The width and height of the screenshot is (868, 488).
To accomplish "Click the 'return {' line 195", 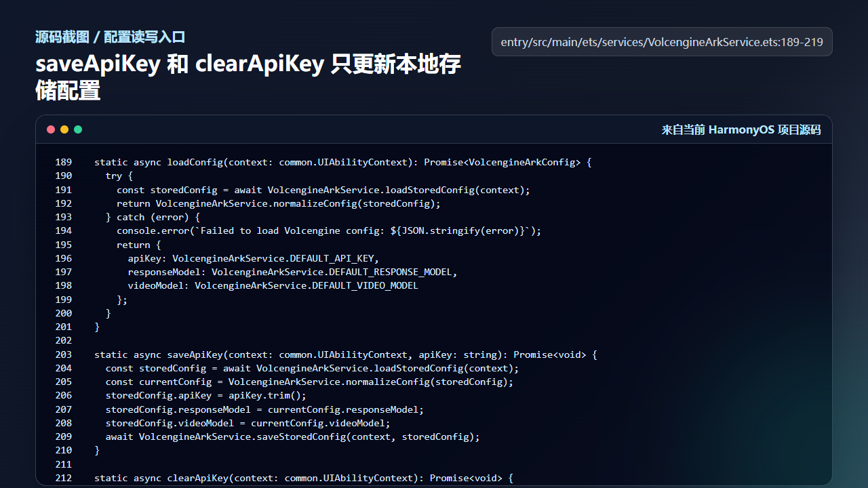I will tap(139, 245).
